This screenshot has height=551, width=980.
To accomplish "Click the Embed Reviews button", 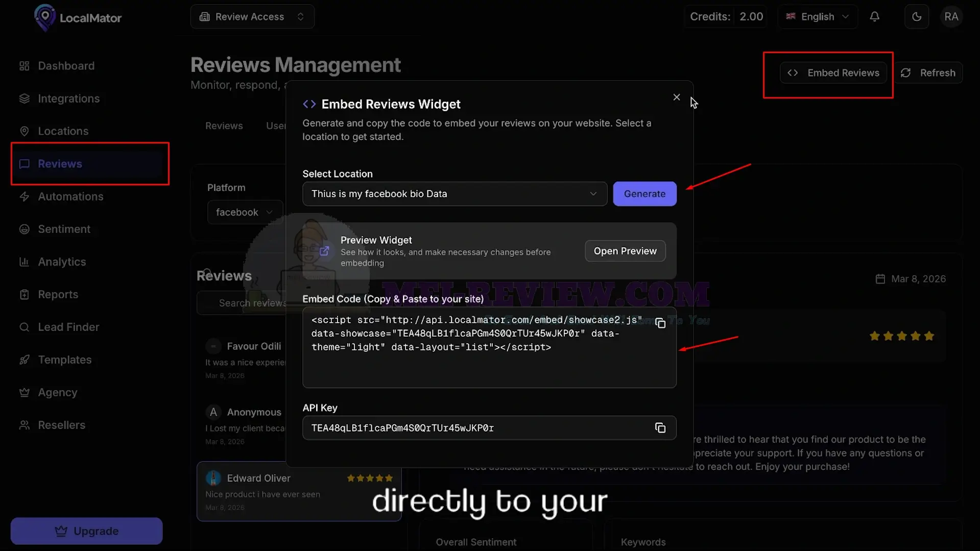I will click(x=833, y=73).
